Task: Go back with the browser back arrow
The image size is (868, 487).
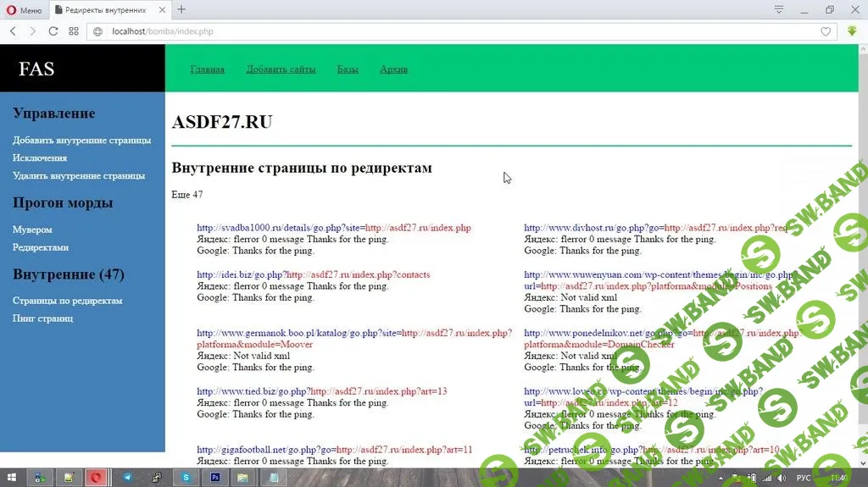Action: coord(14,31)
